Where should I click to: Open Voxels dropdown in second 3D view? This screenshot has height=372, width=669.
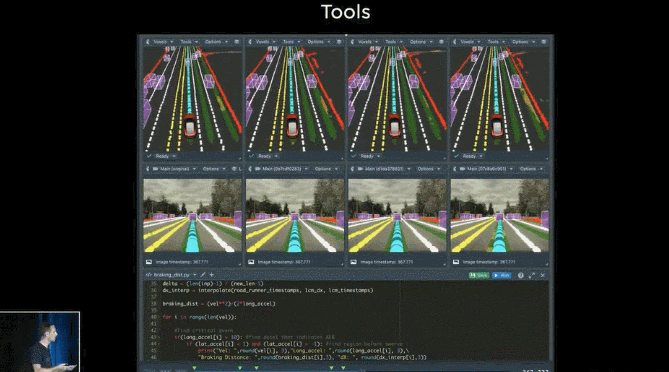(x=265, y=42)
